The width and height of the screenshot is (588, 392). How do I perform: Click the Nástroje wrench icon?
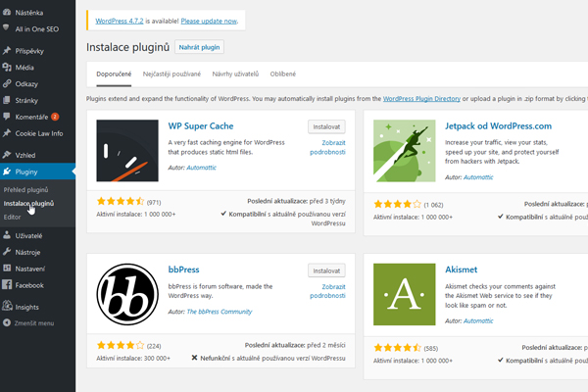pos(7,252)
